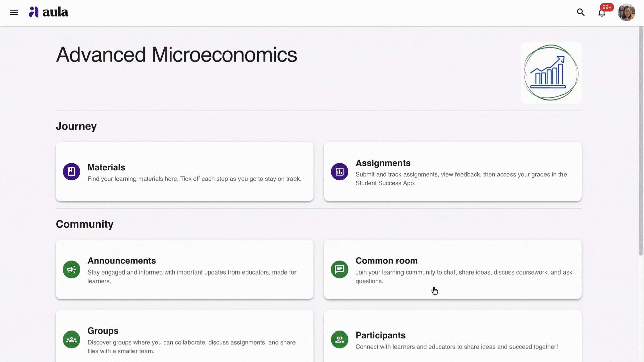644x362 pixels.
Task: Open the Assignments card
Action: click(452, 172)
